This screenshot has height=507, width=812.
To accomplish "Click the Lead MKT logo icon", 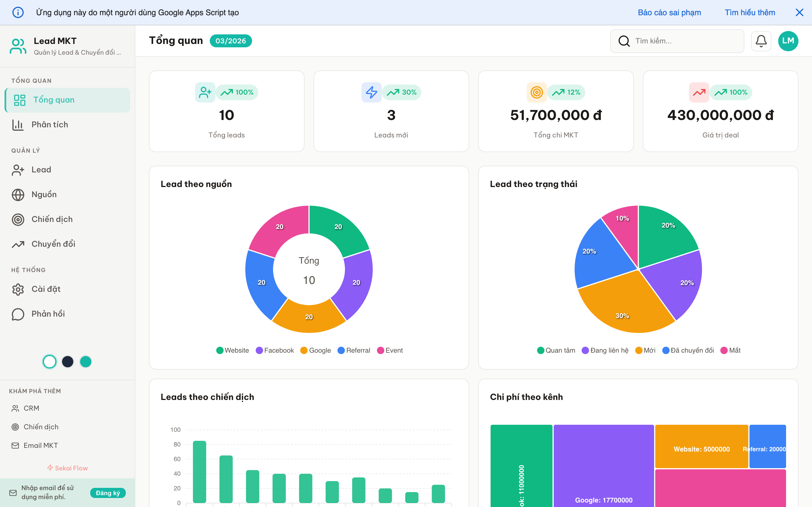I will (x=18, y=46).
